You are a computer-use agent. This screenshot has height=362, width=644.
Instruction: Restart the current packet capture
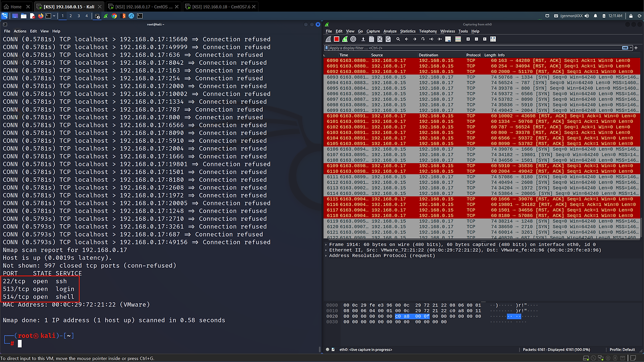coord(345,39)
